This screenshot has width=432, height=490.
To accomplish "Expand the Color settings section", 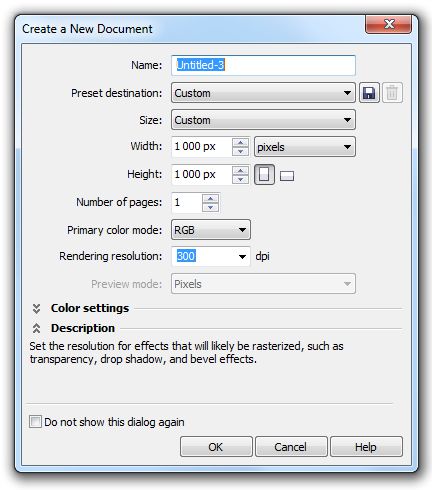I will 36,308.
